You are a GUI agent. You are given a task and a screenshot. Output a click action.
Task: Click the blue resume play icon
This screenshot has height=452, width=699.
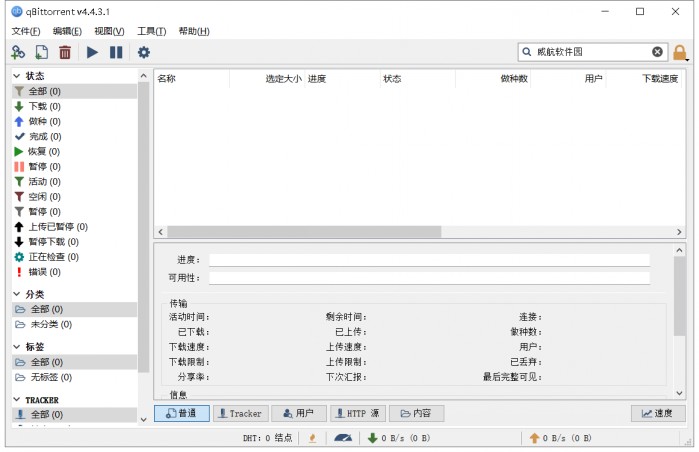92,52
